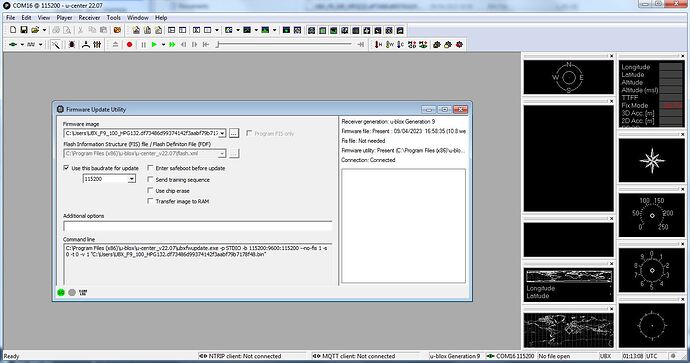
Task: Open the File menu
Action: (11, 18)
